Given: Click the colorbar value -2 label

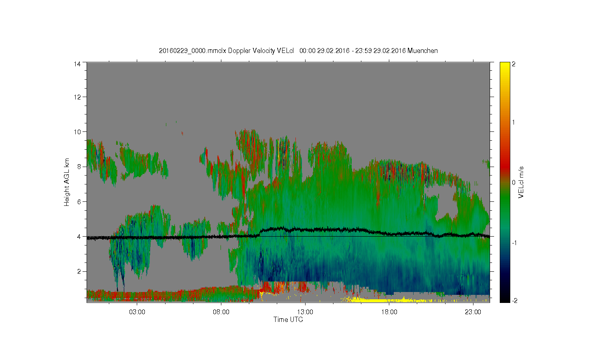Looking at the screenshot, I should [x=515, y=301].
